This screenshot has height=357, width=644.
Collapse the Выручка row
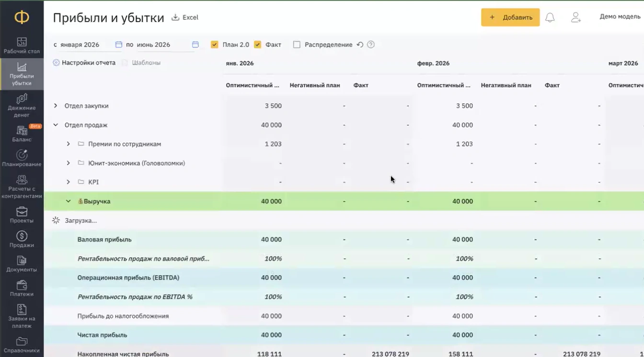pyautogui.click(x=68, y=201)
